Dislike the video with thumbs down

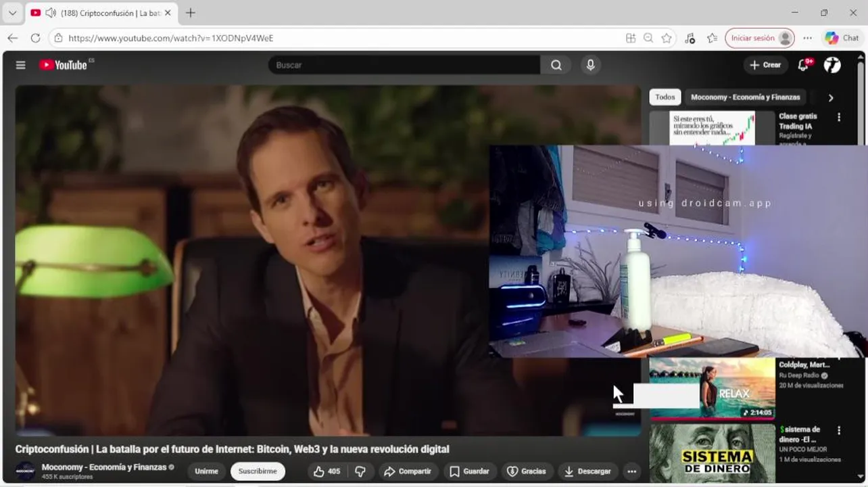coord(360,471)
